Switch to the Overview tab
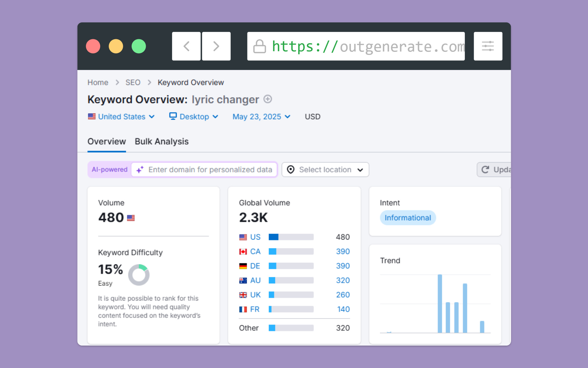The height and width of the screenshot is (368, 588). click(107, 141)
